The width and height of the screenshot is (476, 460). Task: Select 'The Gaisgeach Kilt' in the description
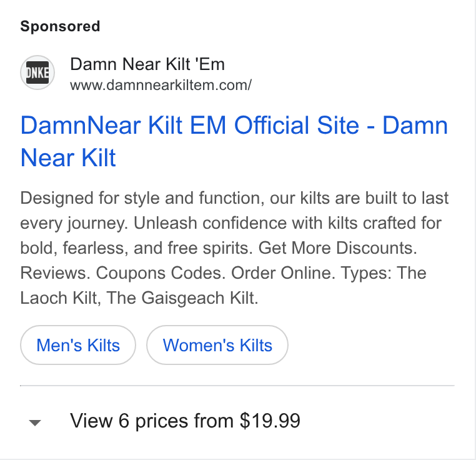[182, 297]
